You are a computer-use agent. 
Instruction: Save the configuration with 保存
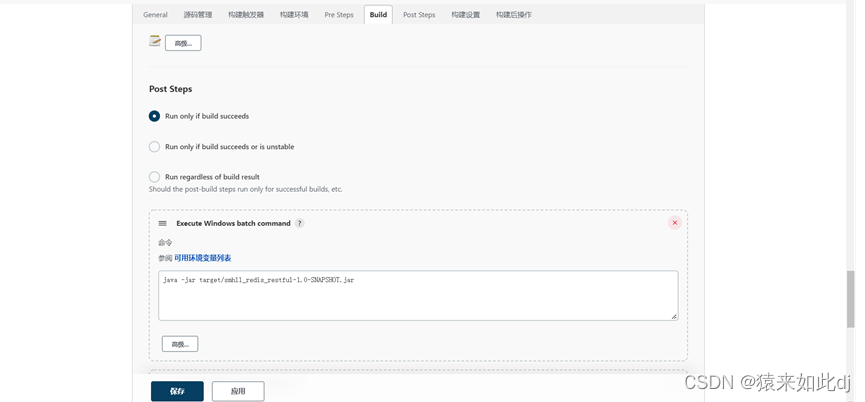pos(177,392)
